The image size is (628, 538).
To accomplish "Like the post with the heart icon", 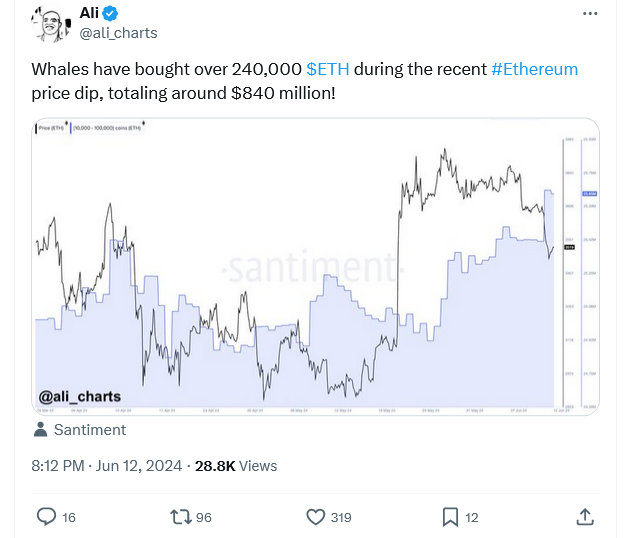I will [x=316, y=517].
